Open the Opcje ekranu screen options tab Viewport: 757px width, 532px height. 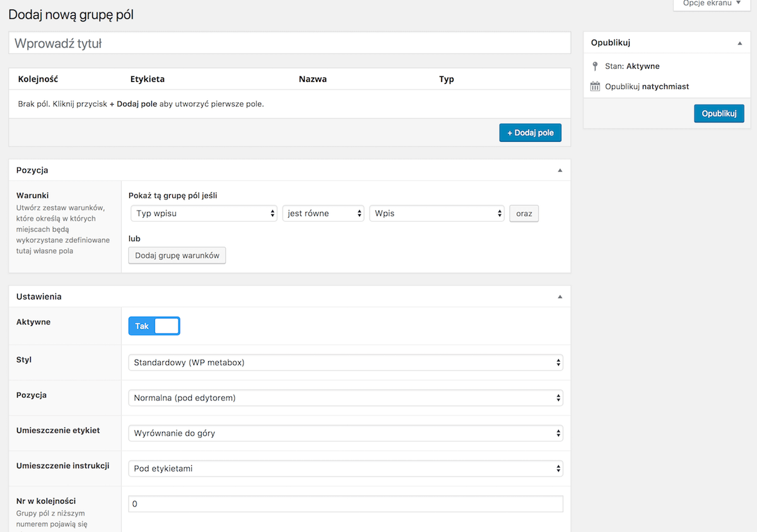pos(712,4)
